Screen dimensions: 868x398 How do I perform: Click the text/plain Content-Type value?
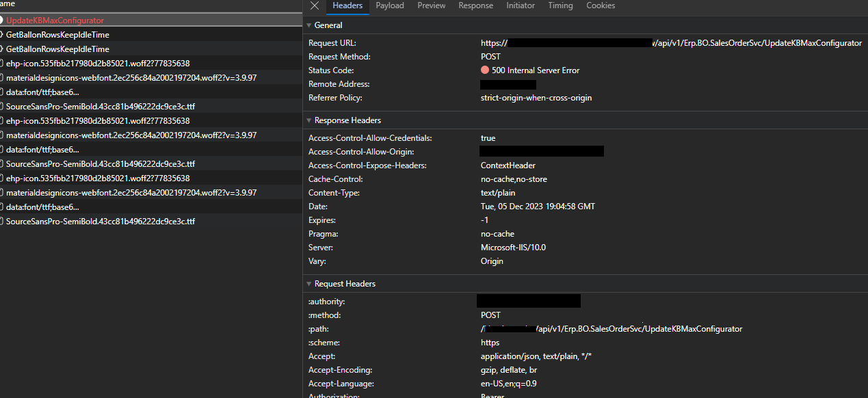point(498,193)
